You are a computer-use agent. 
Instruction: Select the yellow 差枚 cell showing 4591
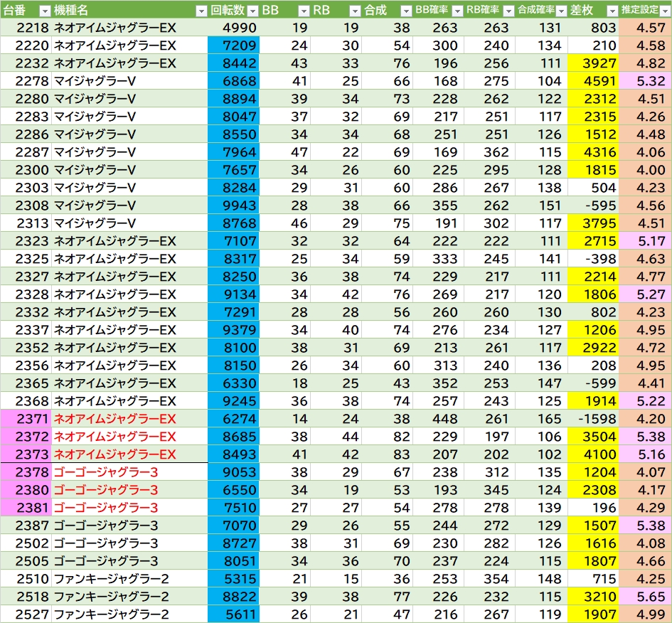(594, 81)
